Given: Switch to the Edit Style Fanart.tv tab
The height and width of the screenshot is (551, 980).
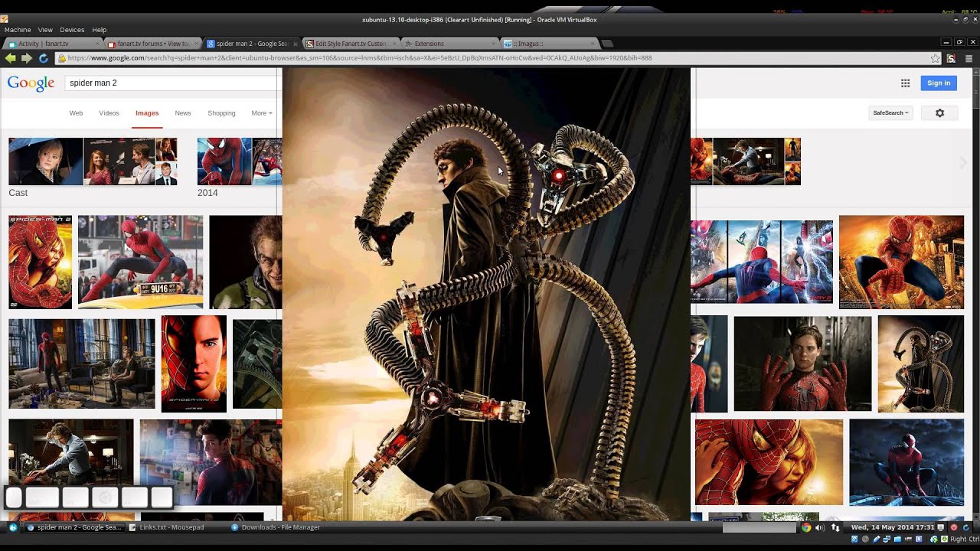Looking at the screenshot, I should coord(350,44).
